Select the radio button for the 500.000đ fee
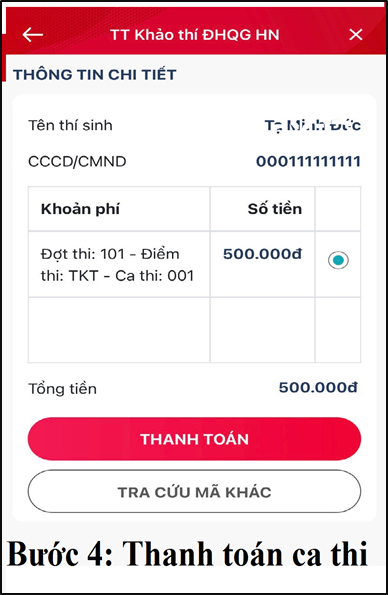The width and height of the screenshot is (388, 595). coord(338,260)
